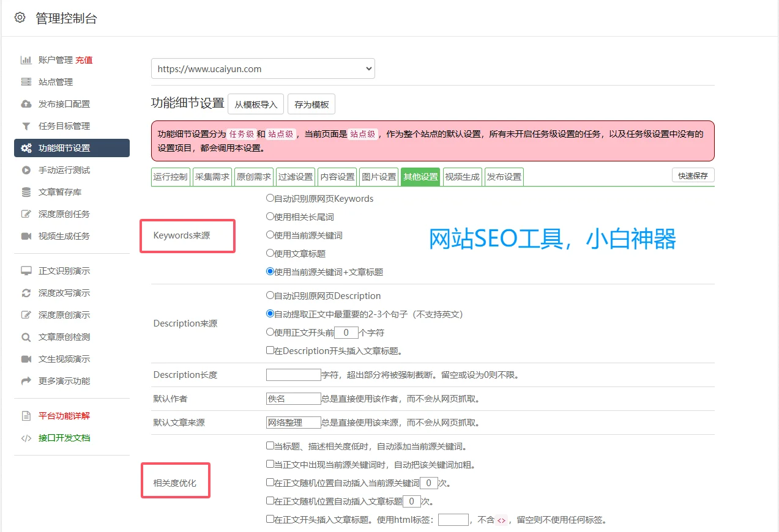Click the 快速保存 button
Image resolution: width=779 pixels, height=532 pixels.
pos(692,174)
